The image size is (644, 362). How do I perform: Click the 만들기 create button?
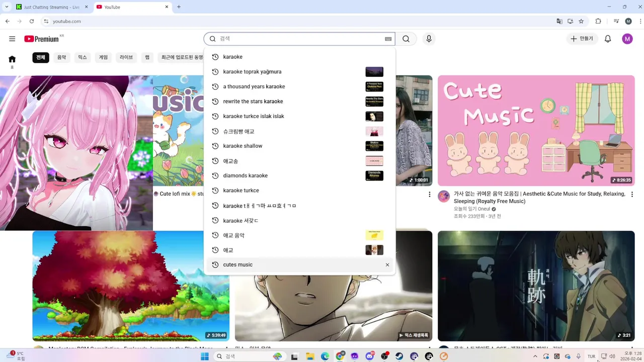582,39
